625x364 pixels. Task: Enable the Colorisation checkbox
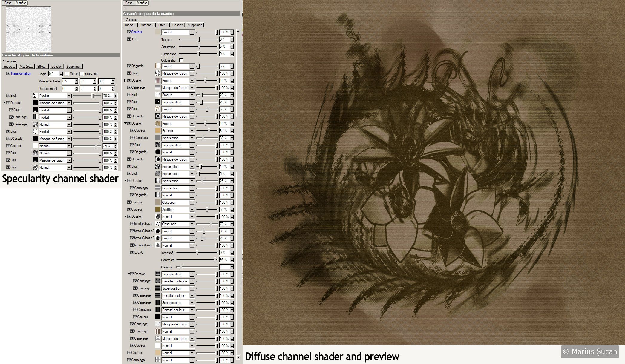click(x=181, y=60)
